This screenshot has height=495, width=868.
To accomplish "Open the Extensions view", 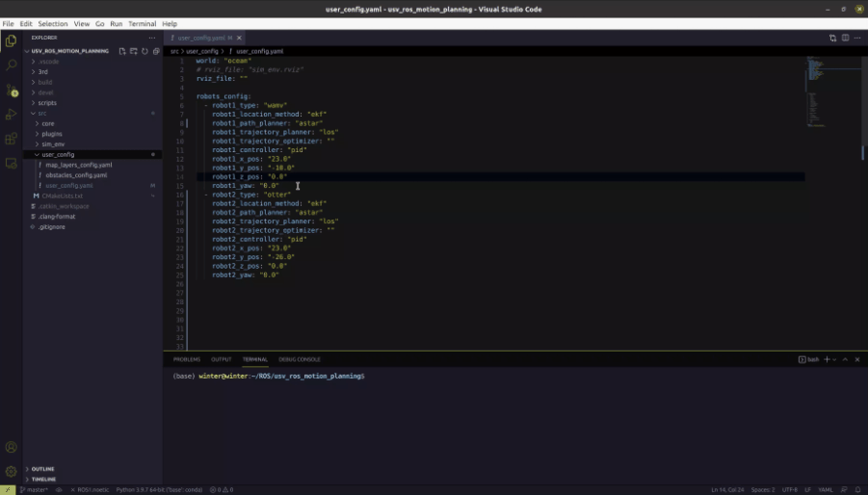I will click(x=11, y=139).
